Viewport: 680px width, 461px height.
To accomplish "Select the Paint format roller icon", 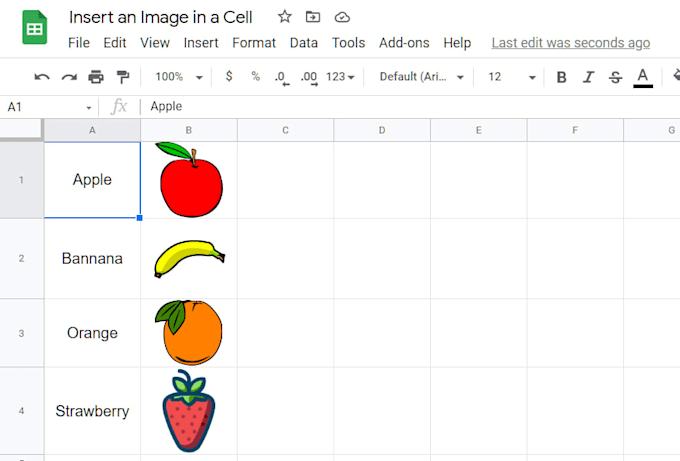I will click(x=123, y=77).
